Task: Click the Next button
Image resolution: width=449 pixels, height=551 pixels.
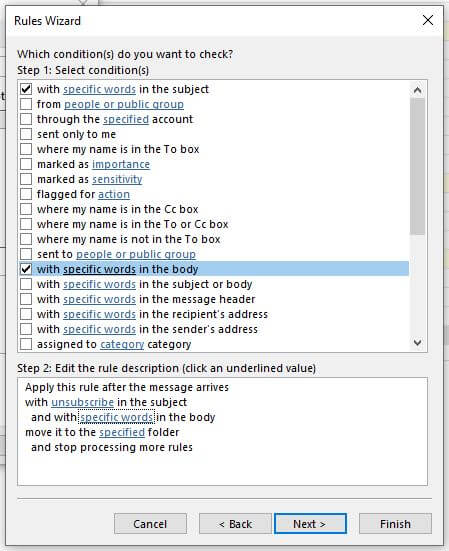Action: pos(310,524)
